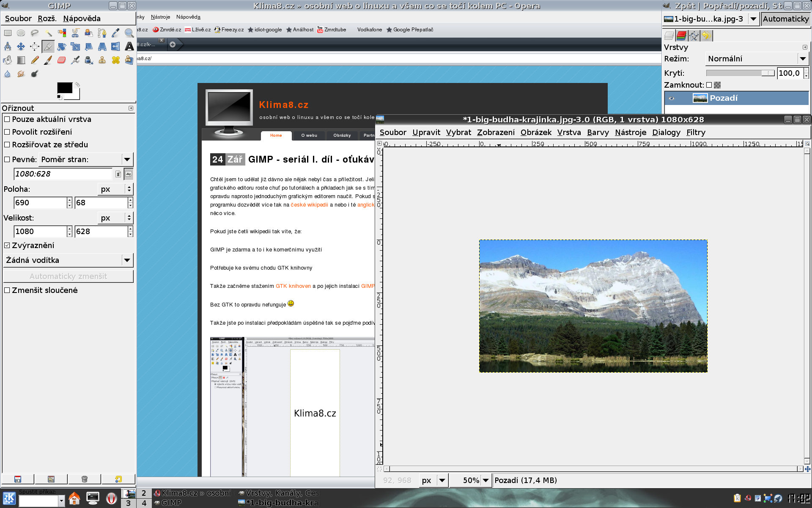The width and height of the screenshot is (812, 508).
Task: Select the Free Select lasso tool
Action: point(35,33)
